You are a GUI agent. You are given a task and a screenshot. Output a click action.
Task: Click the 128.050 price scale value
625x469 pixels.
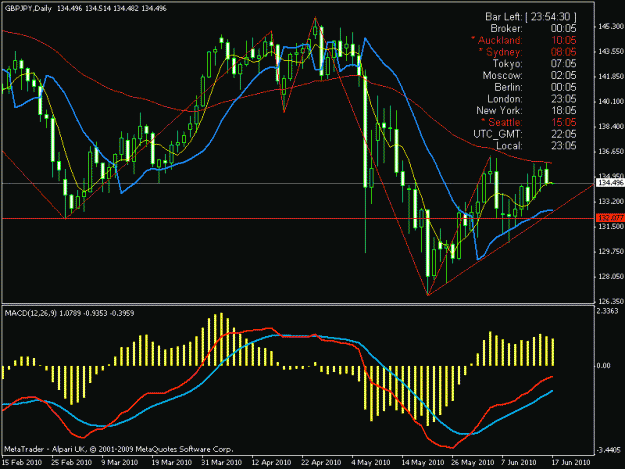click(x=611, y=277)
